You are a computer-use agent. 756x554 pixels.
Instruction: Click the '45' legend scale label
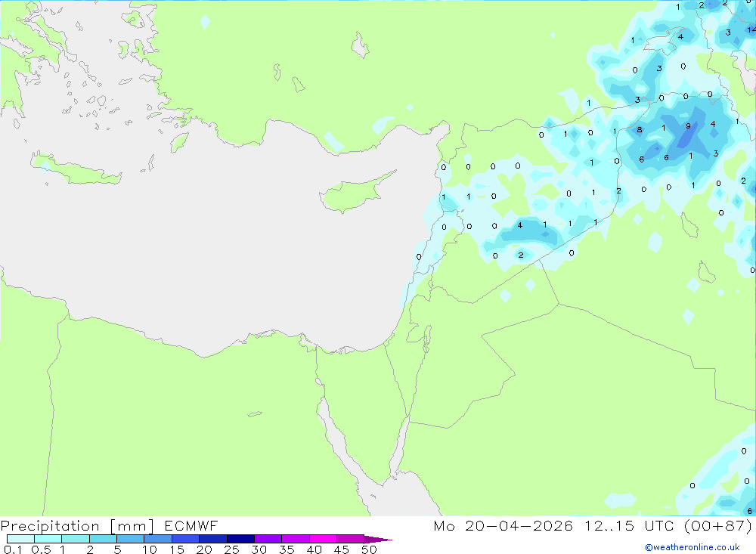tap(342, 549)
